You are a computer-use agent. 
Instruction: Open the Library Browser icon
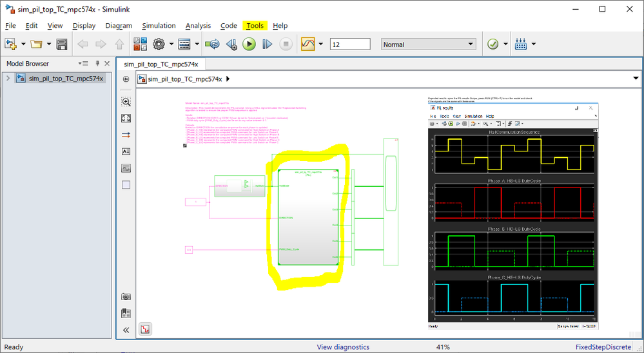tap(140, 44)
